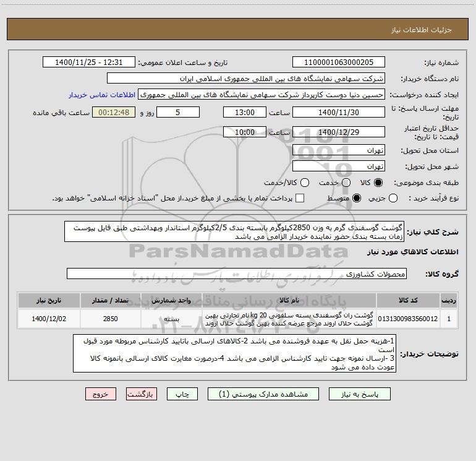
Task: Click the طبقه بندی موضوعی label
Action: [426, 183]
